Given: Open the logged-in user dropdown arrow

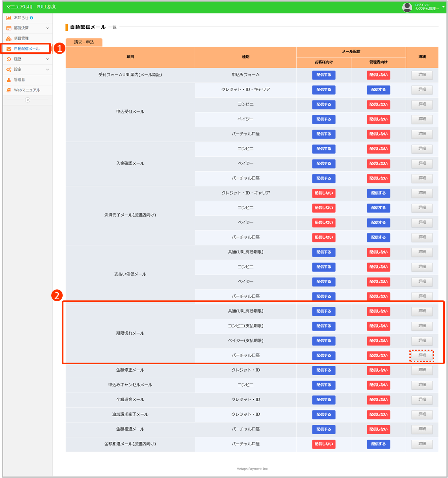Looking at the screenshot, I should point(443,7).
